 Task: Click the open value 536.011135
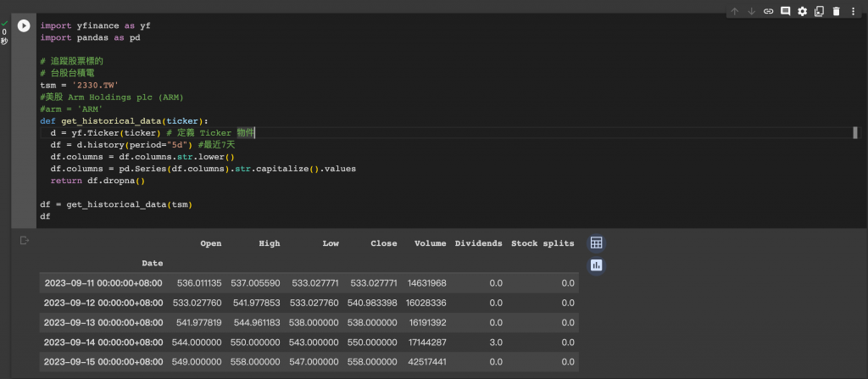tap(199, 283)
